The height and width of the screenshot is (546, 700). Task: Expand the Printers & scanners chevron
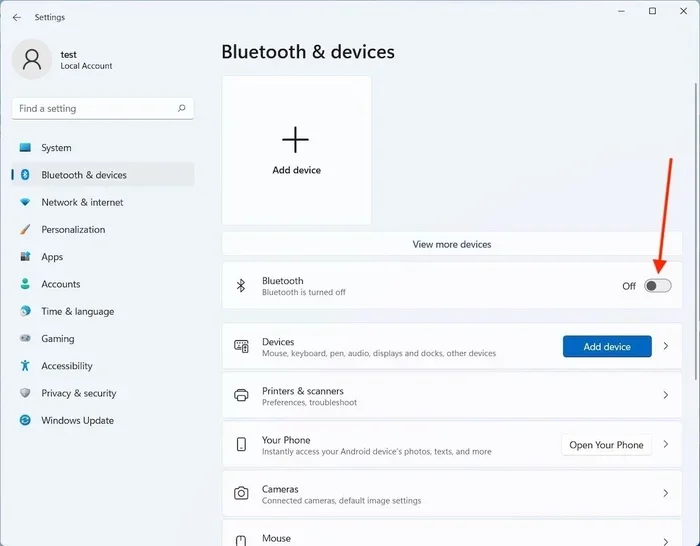coord(666,395)
